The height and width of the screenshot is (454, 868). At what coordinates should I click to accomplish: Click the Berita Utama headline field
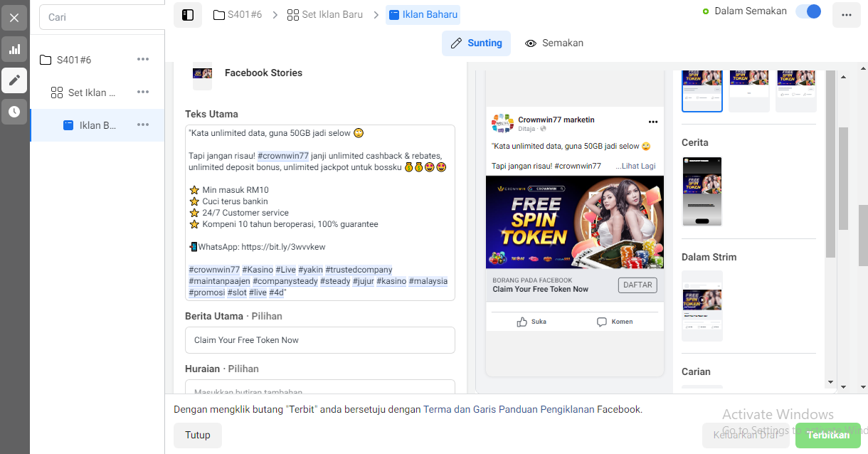coord(320,340)
